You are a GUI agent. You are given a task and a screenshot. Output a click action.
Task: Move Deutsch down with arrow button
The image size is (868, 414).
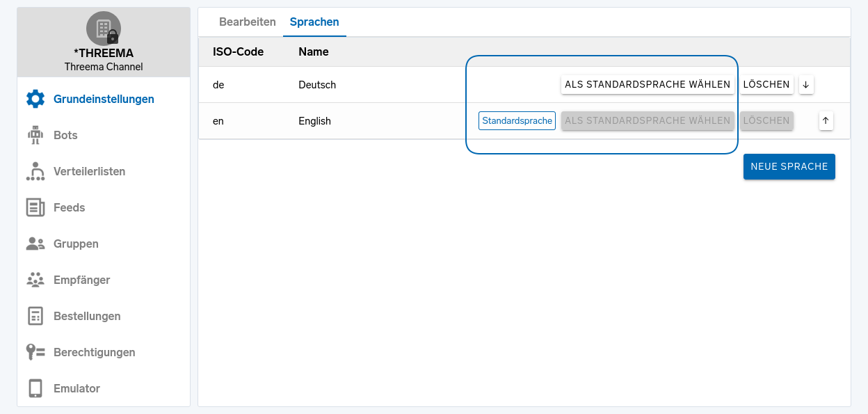point(806,84)
